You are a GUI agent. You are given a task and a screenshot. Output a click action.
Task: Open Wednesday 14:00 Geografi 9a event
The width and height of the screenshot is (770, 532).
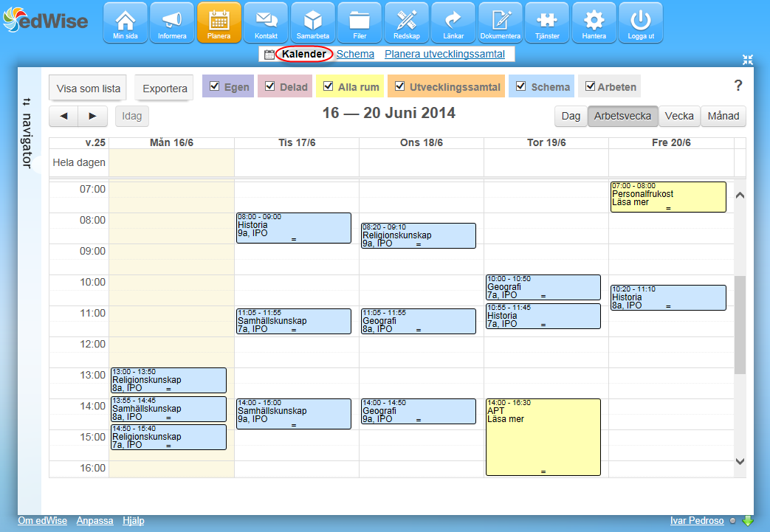(419, 411)
